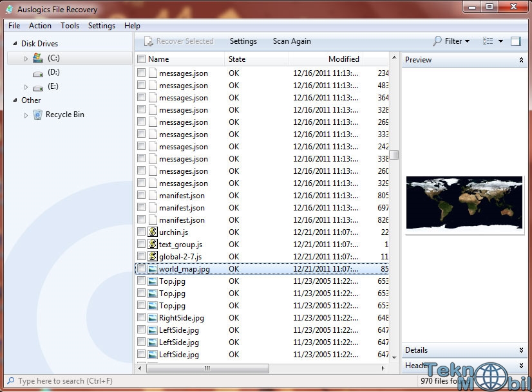Click the Recycle Bin icon
Image resolution: width=532 pixels, height=392 pixels.
coord(37,115)
